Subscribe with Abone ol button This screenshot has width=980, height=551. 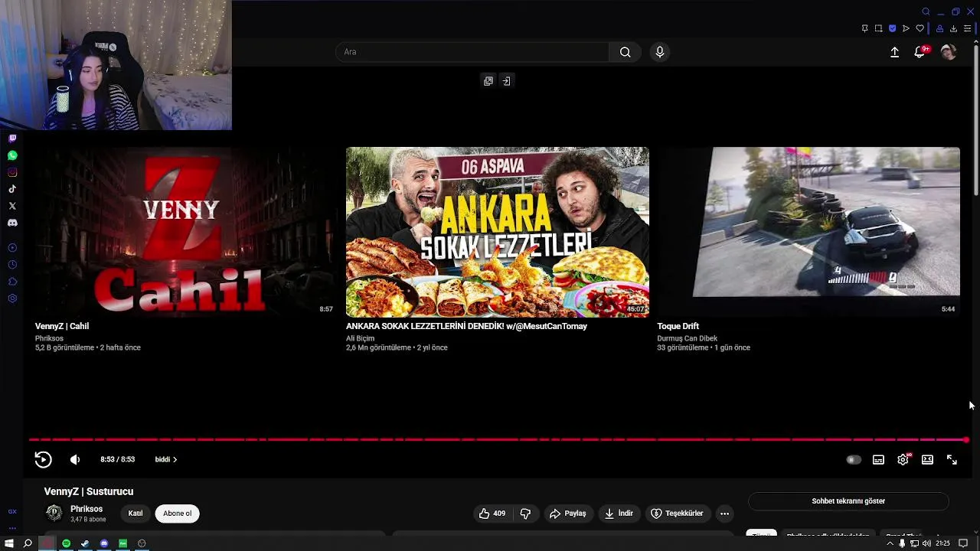(177, 514)
